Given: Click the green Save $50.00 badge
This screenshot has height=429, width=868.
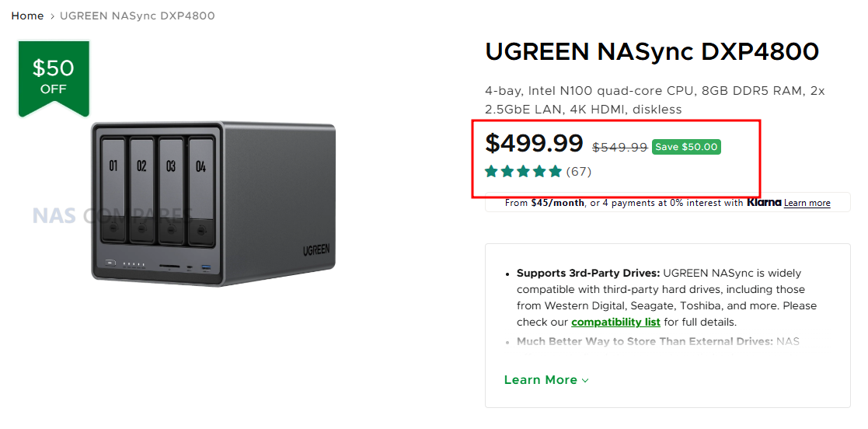Looking at the screenshot, I should [x=686, y=147].
